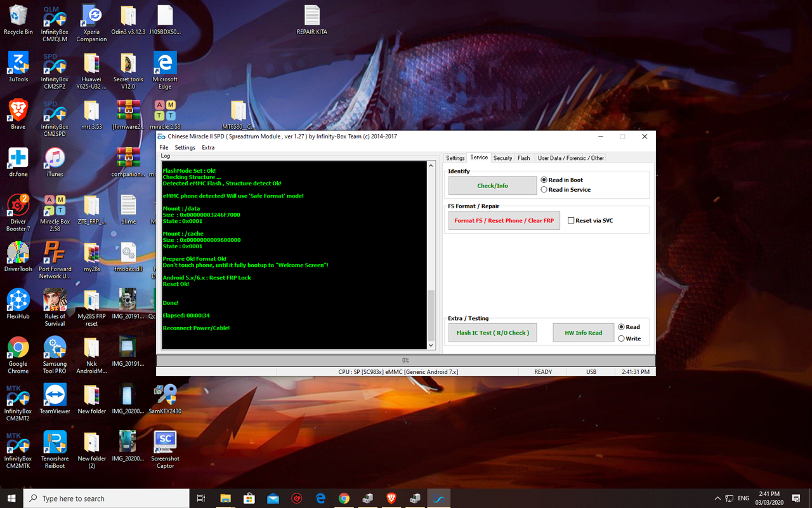Viewport: 812px width, 508px height.
Task: Enable the Reset via SVC checkbox
Action: pyautogui.click(x=591, y=220)
